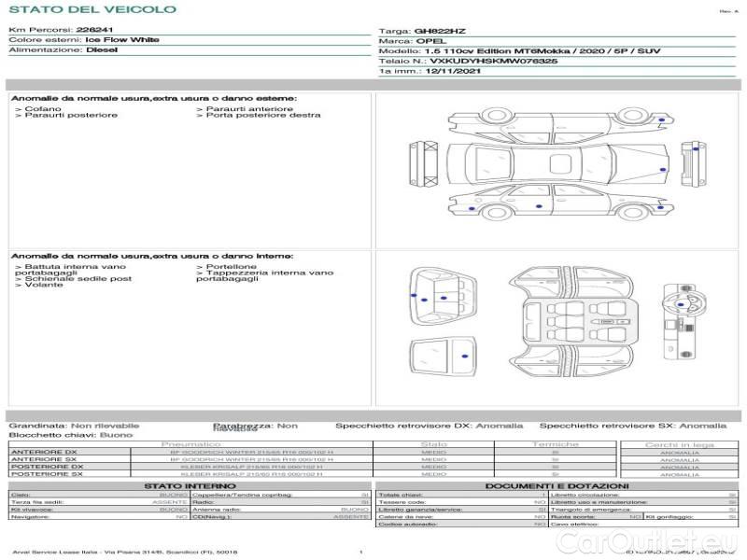The height and width of the screenshot is (560, 747).
Task: Click the Cerchi in lega column header
Action: pyautogui.click(x=679, y=444)
